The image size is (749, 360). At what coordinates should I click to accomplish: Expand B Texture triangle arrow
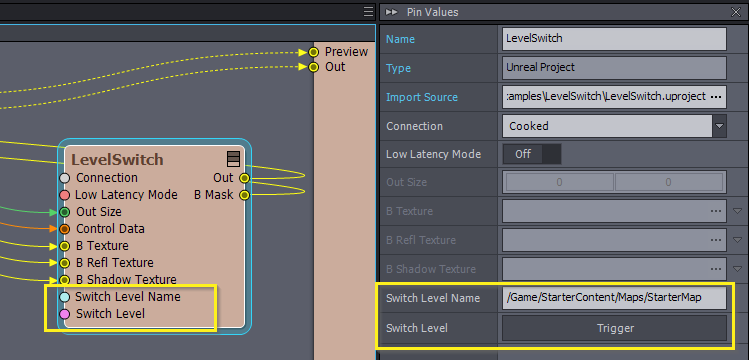738,211
